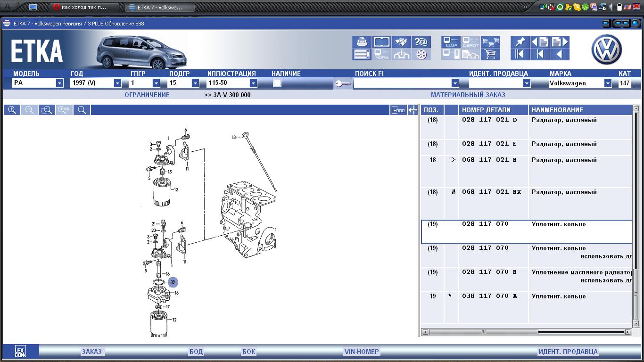Open the ?@ help icon
This screenshot has width=644, height=362.
(421, 42)
